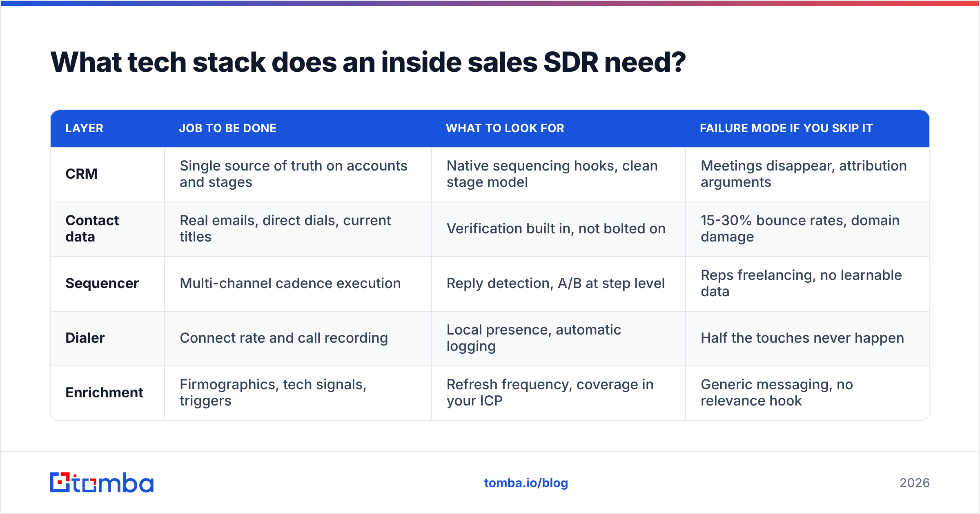Open the tomba.io/blog link
This screenshot has height=514, width=980.
point(526,483)
